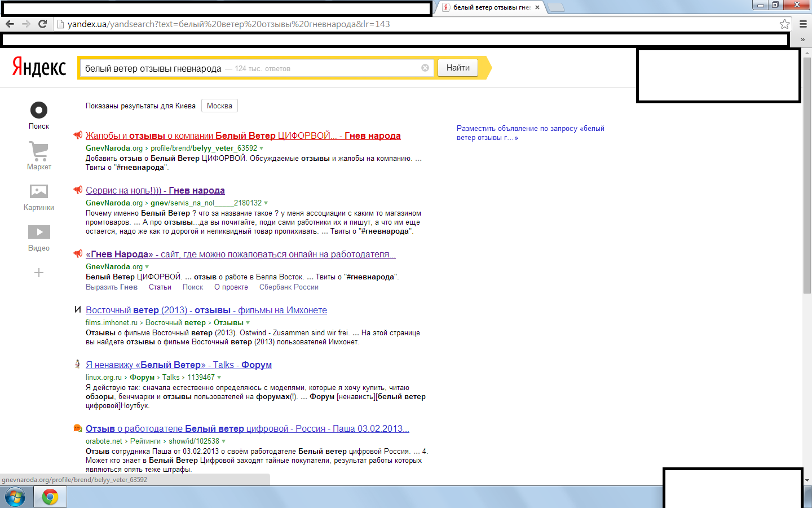Expand dropdown after belyy_veter_63592 URL
The height and width of the screenshot is (508, 812).
click(261, 148)
